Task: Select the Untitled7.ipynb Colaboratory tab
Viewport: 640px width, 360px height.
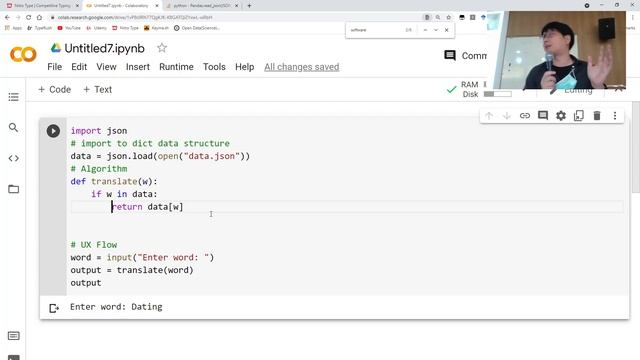Action: [x=122, y=6]
